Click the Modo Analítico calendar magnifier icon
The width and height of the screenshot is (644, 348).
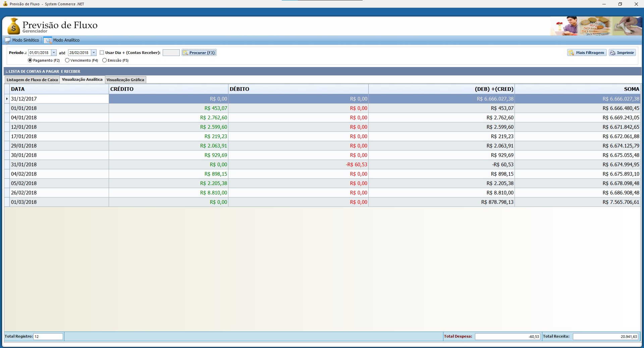[x=48, y=40]
